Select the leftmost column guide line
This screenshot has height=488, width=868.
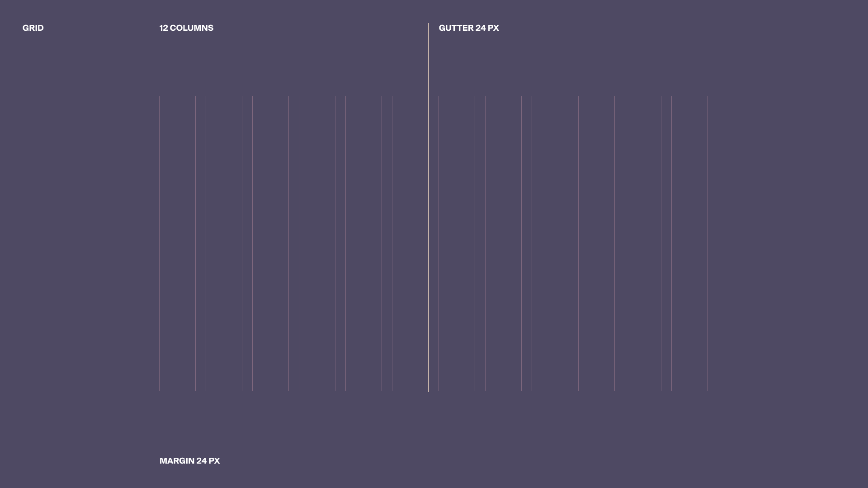160,244
